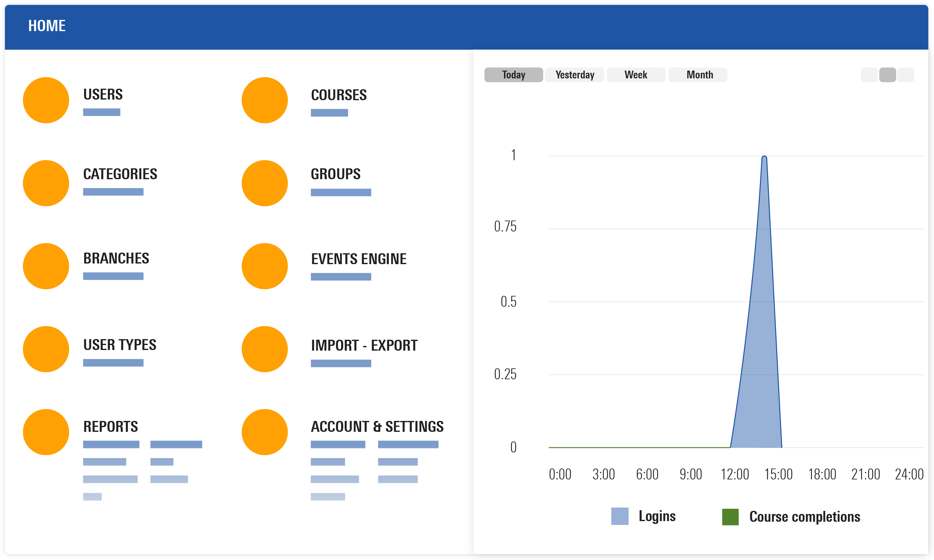Image resolution: width=934 pixels, height=560 pixels.
Task: Toggle the middle dark gray chart view button
Action: coord(887,75)
